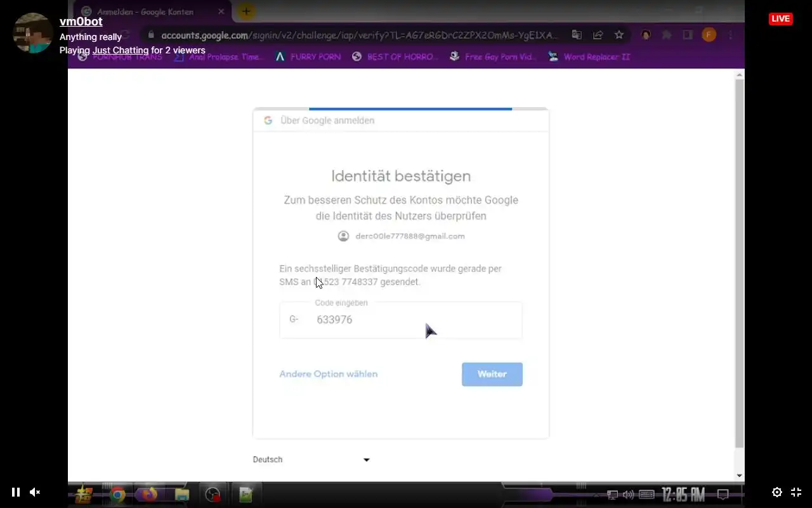Exit fullscreen mode on the player
The width and height of the screenshot is (812, 508).
[796, 492]
